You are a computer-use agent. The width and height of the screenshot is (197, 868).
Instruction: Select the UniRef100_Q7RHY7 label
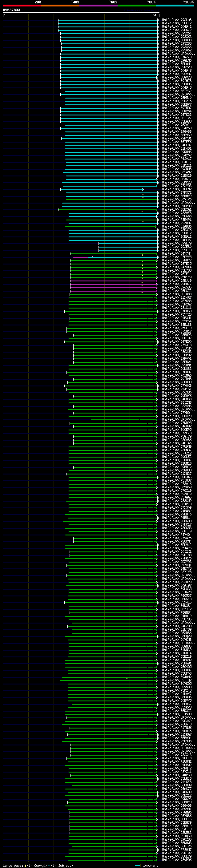[177, 260]
